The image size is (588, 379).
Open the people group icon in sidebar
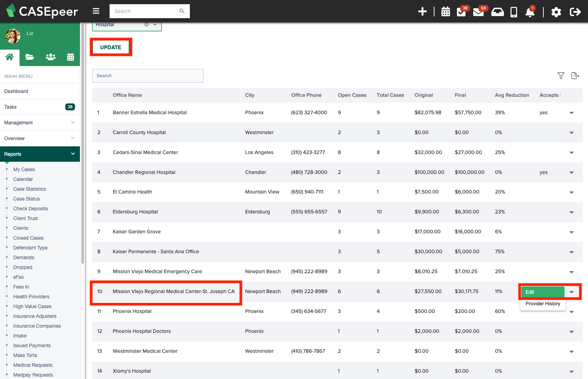(x=51, y=57)
